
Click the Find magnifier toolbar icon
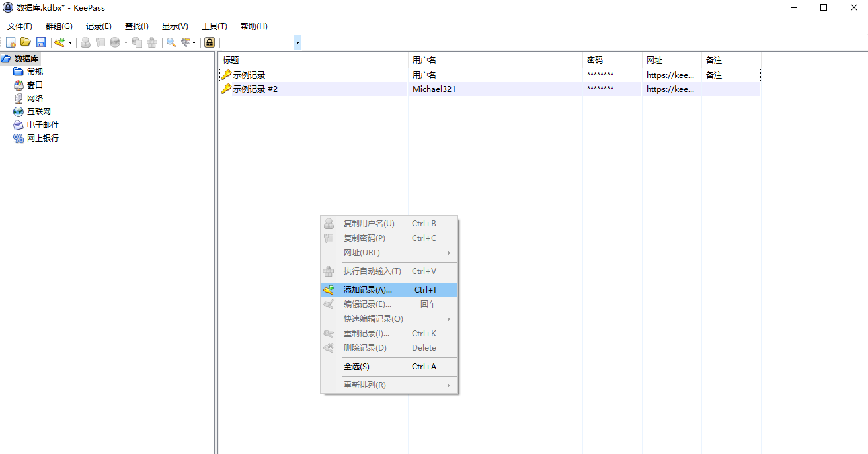click(x=171, y=42)
